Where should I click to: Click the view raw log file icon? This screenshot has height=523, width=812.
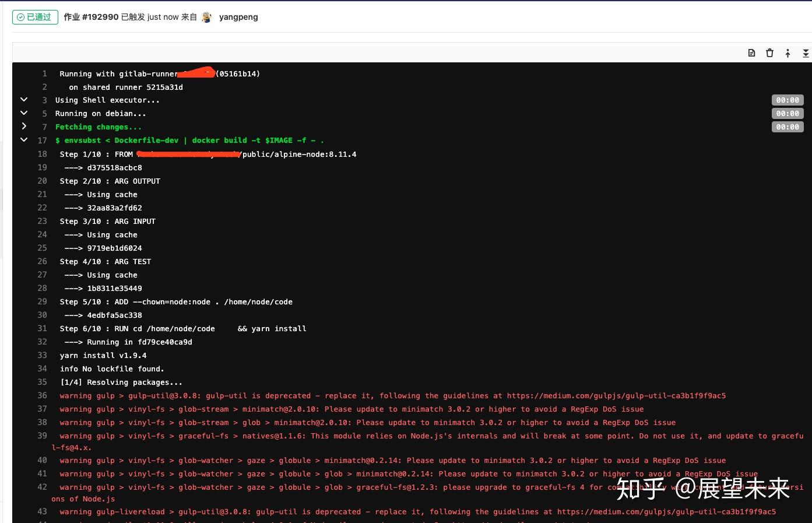[751, 52]
